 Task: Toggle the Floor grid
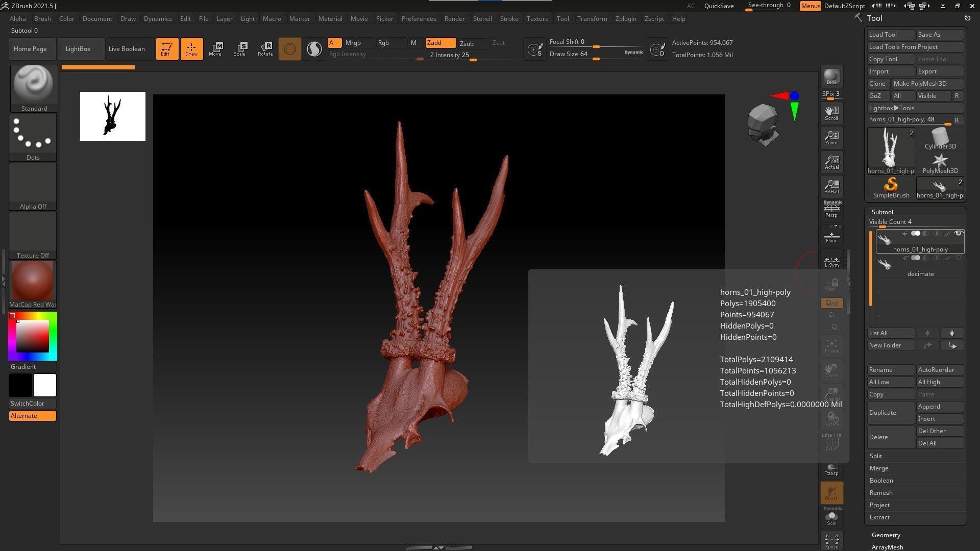831,236
